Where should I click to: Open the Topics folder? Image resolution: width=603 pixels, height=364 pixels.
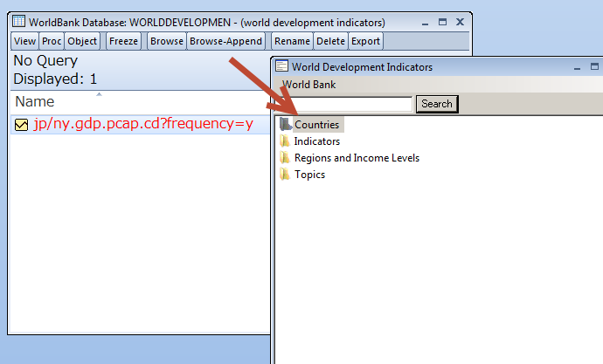tap(309, 175)
